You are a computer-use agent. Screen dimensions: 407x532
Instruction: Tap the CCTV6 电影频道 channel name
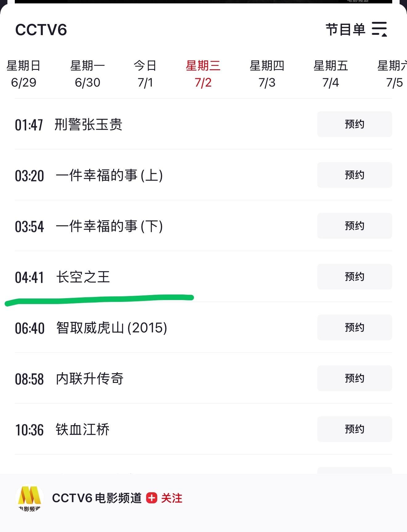[x=97, y=498]
